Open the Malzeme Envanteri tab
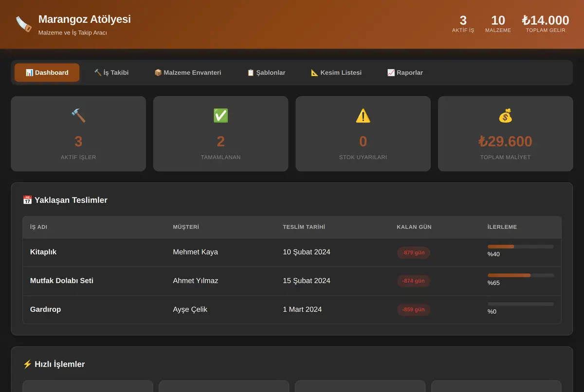584x392 pixels. coord(187,72)
